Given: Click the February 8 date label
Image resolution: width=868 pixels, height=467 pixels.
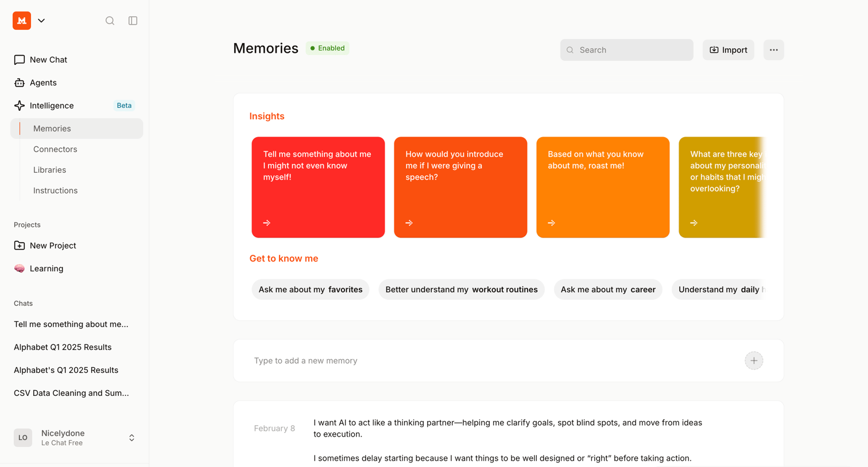Looking at the screenshot, I should [274, 429].
